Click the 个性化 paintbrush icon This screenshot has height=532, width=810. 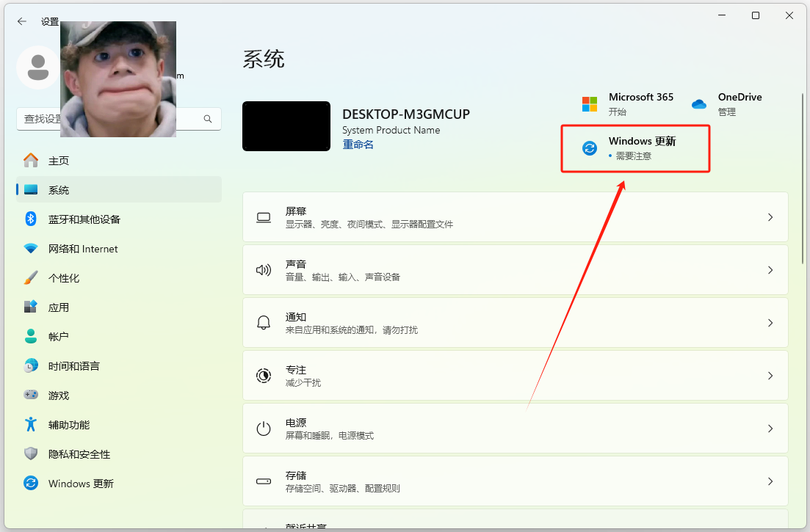pyautogui.click(x=31, y=277)
